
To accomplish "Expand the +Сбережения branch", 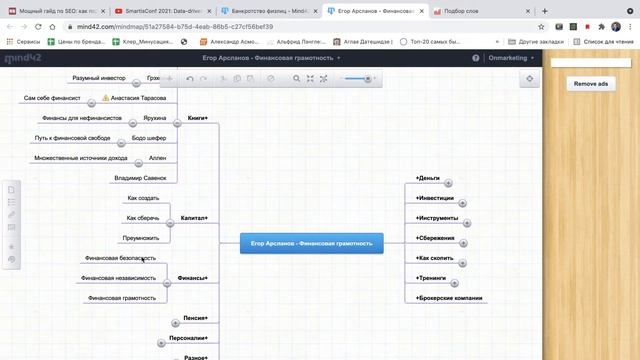I will [463, 243].
